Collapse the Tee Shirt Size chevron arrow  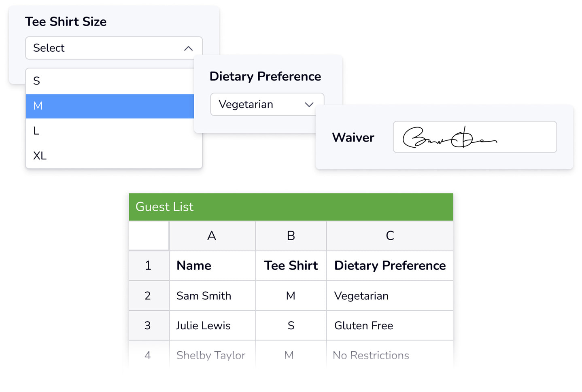pyautogui.click(x=188, y=49)
